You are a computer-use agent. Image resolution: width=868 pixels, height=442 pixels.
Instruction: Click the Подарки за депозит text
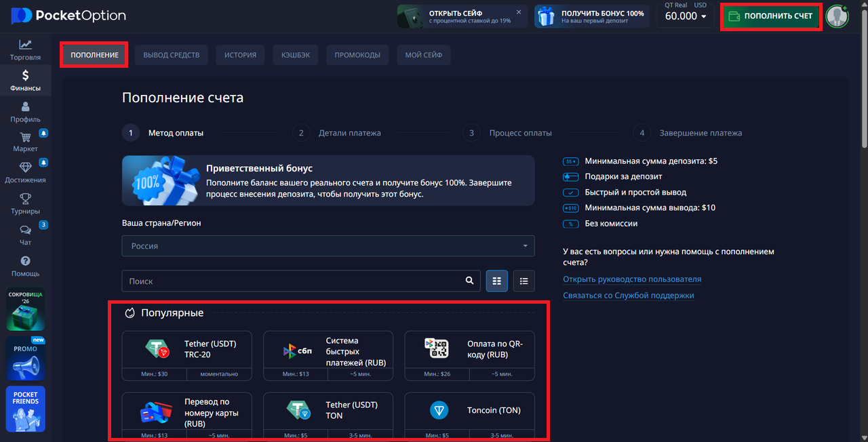pyautogui.click(x=623, y=176)
